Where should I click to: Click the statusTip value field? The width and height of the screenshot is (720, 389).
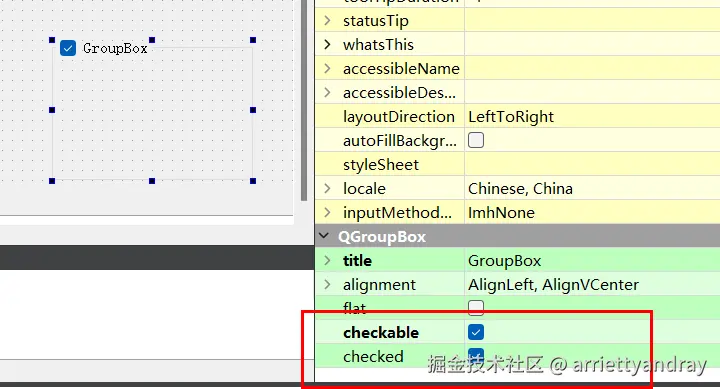592,21
